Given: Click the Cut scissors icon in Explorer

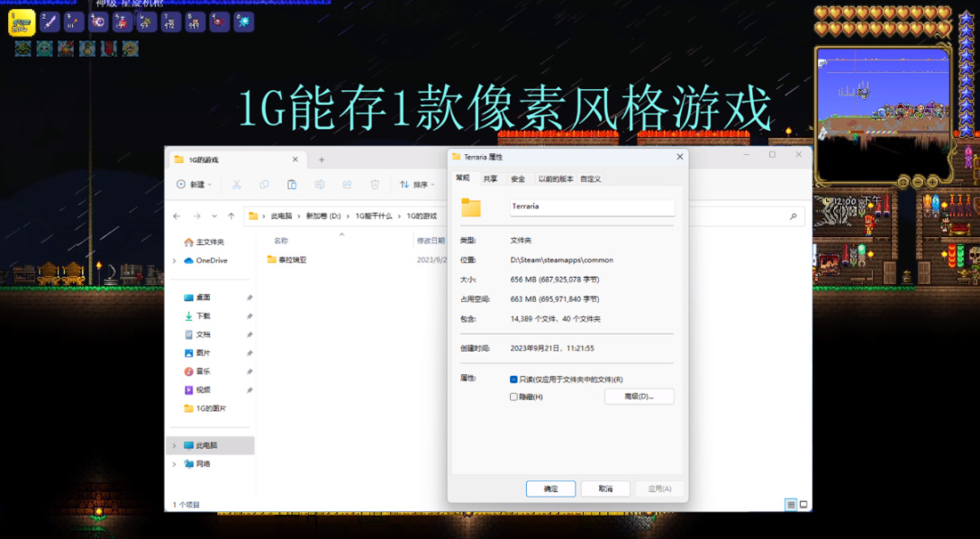Looking at the screenshot, I should pos(236,185).
